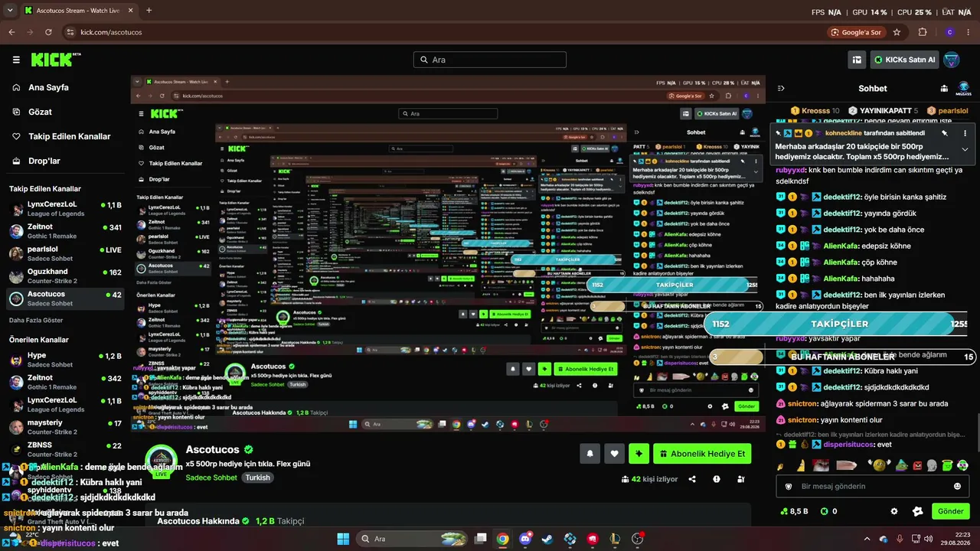
Task: Open Hype channel in recommended list
Action: [x=65, y=360]
